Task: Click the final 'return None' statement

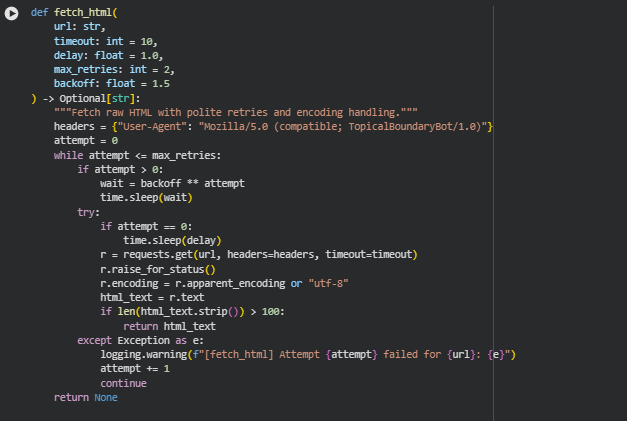Action: [x=85, y=397]
